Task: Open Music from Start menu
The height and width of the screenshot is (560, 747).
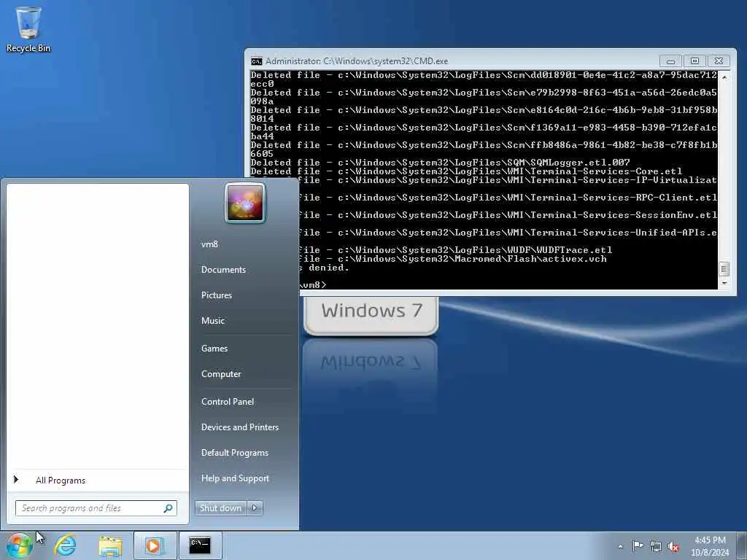Action: click(212, 321)
